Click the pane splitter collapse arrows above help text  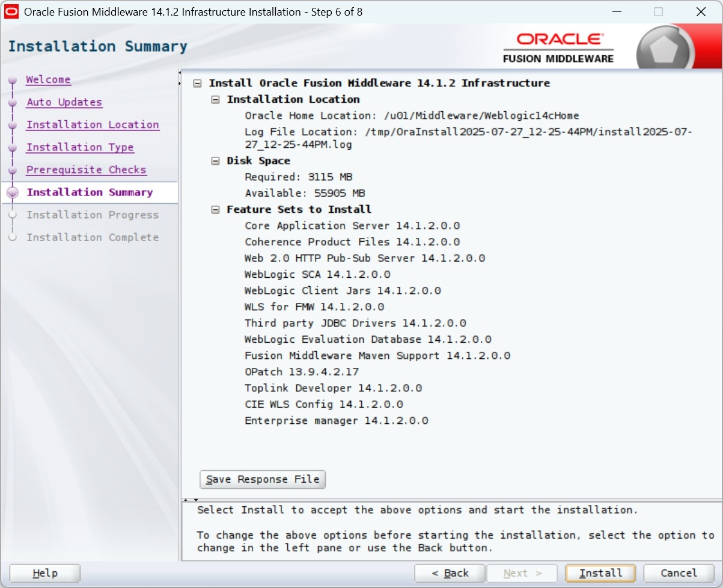click(191, 500)
